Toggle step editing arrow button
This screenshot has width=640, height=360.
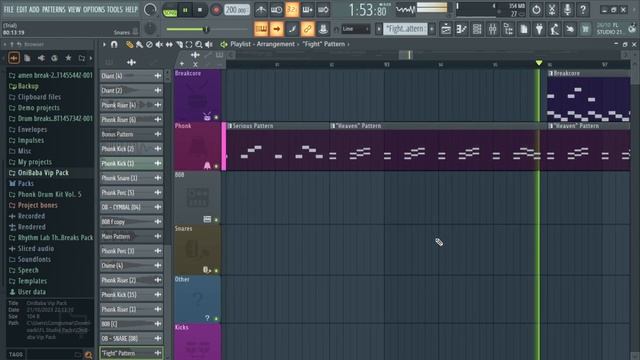tap(277, 29)
